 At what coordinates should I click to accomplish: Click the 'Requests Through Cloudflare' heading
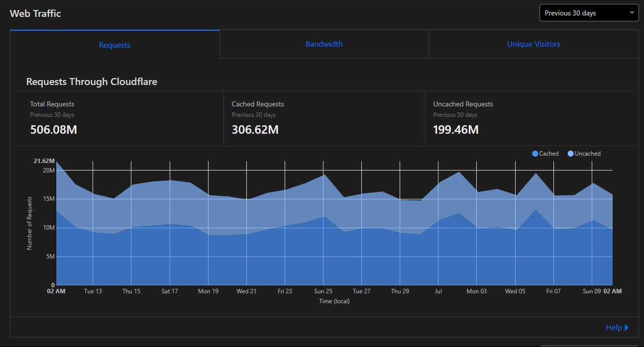pos(92,82)
